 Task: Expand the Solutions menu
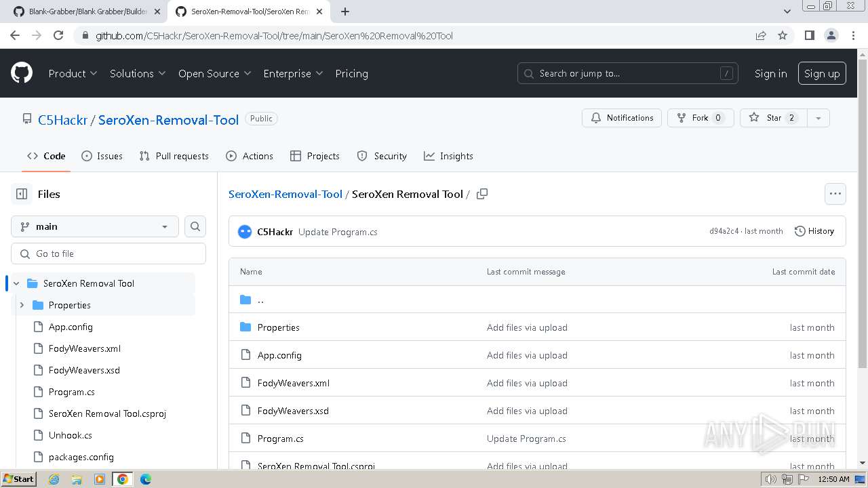pos(138,73)
